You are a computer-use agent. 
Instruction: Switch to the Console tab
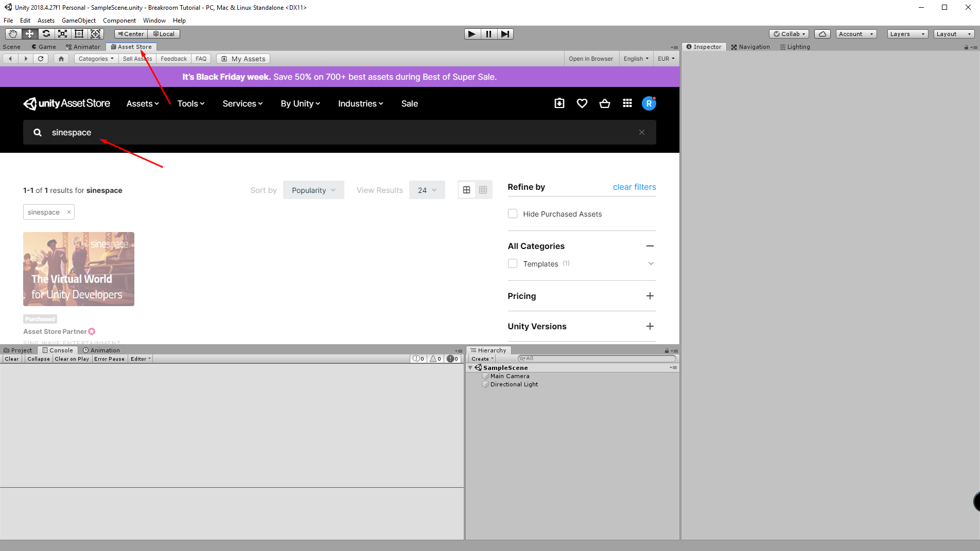coord(58,350)
